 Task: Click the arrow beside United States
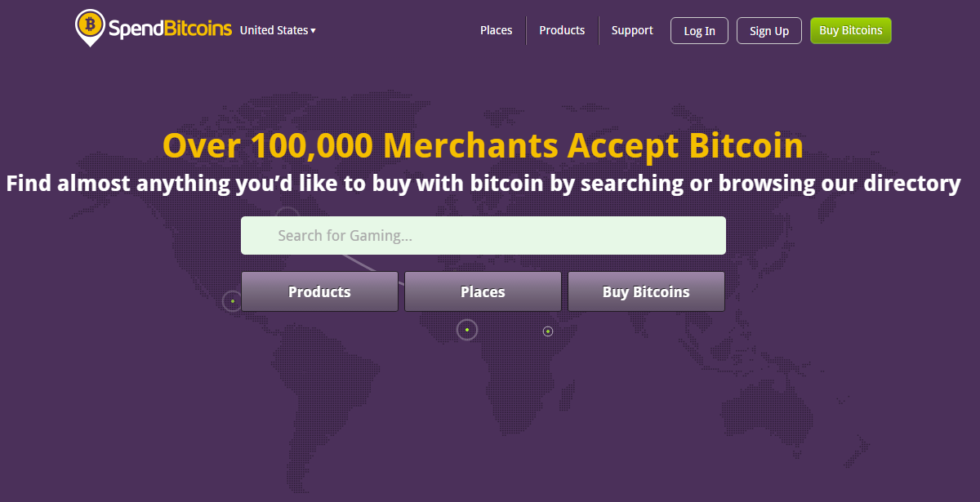click(x=313, y=31)
